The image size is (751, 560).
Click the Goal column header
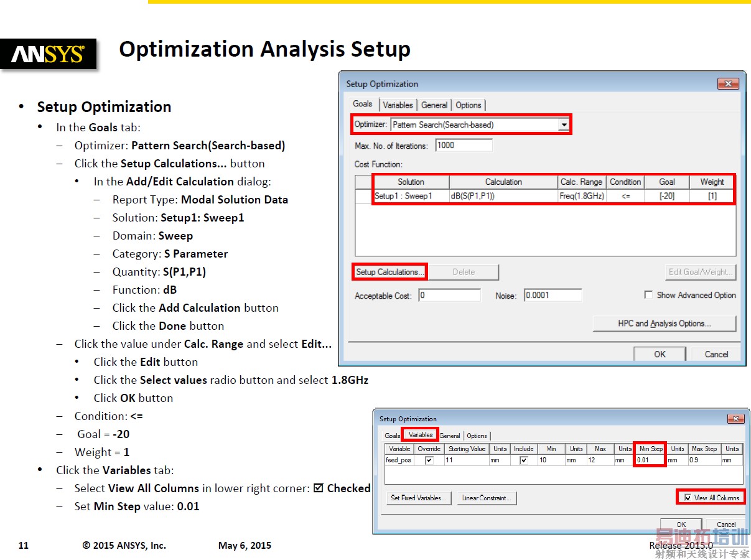667,182
